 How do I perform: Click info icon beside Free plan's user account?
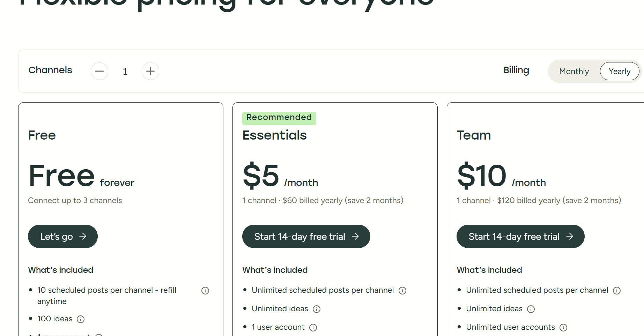[99, 334]
